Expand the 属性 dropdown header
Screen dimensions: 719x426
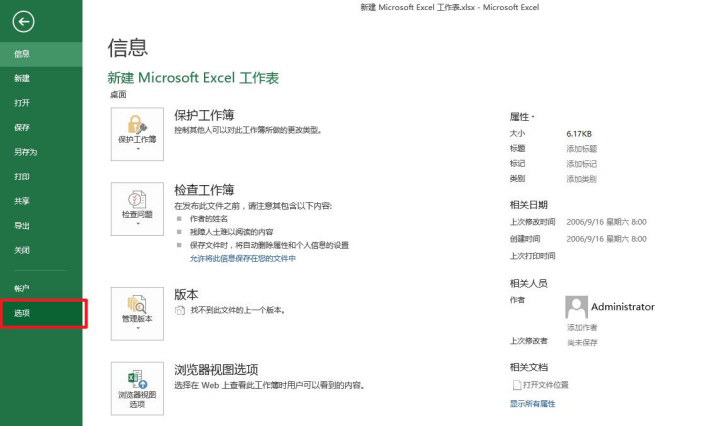[x=522, y=117]
